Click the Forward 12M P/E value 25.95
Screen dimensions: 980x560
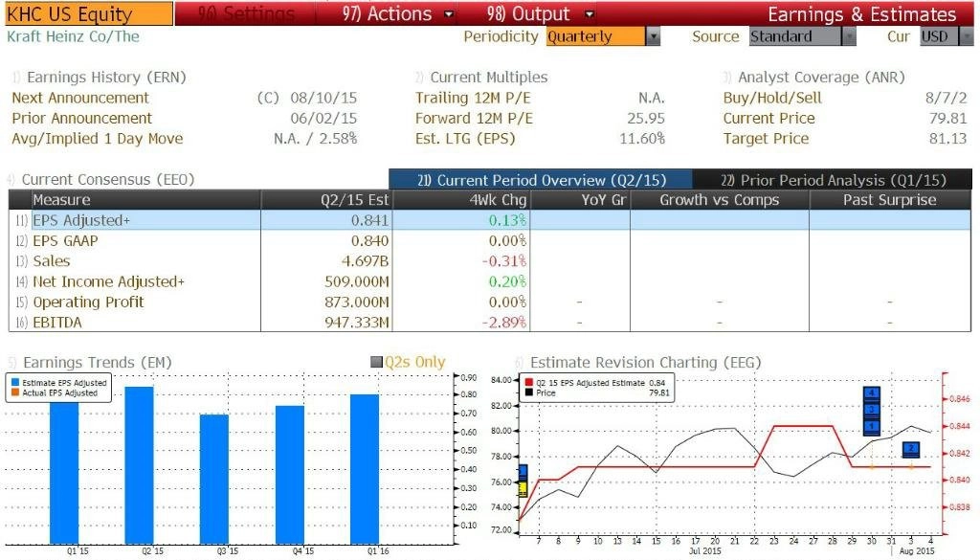[x=646, y=119]
